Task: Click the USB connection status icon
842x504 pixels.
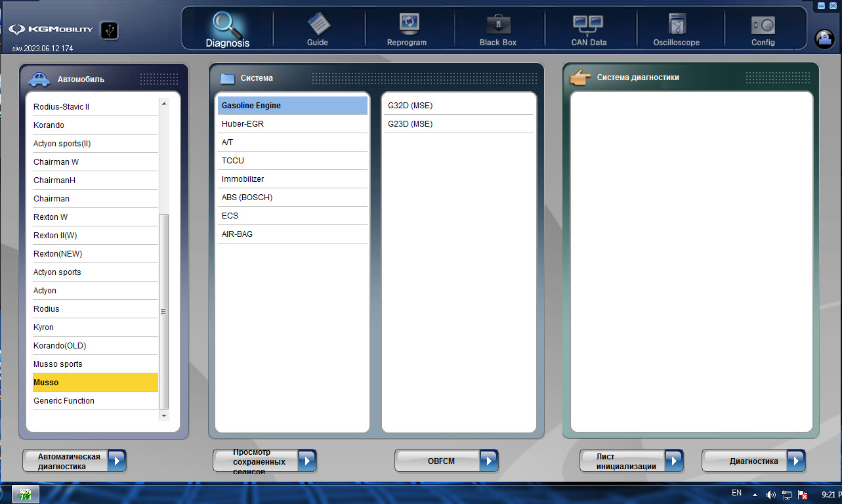Action: click(110, 30)
